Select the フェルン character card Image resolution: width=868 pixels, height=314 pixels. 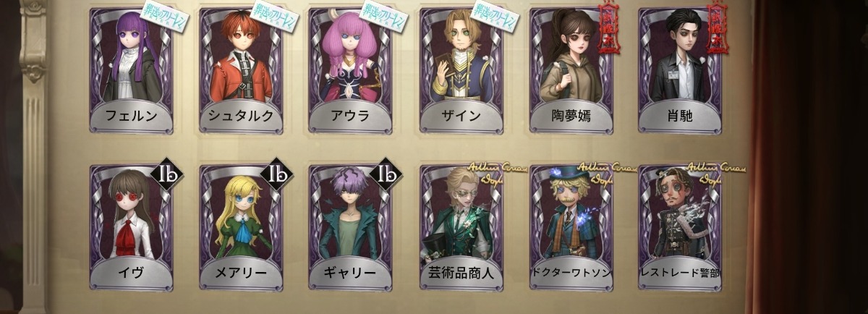tap(131, 70)
